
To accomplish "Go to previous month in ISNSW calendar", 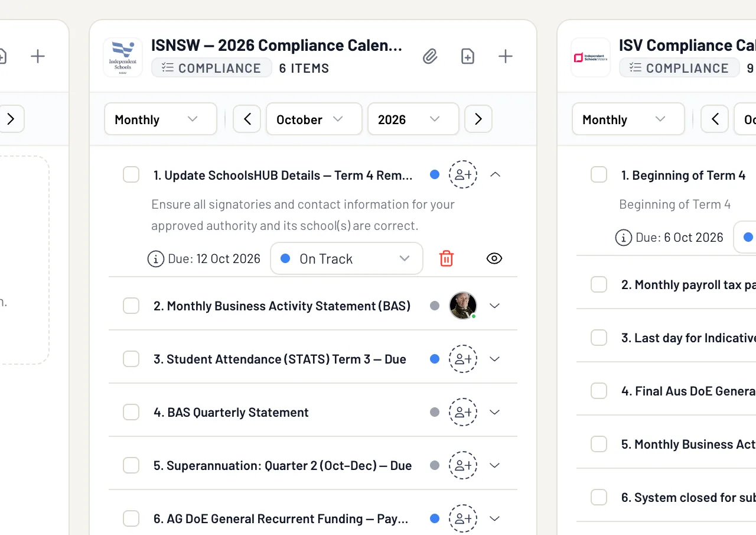I will click(x=247, y=119).
